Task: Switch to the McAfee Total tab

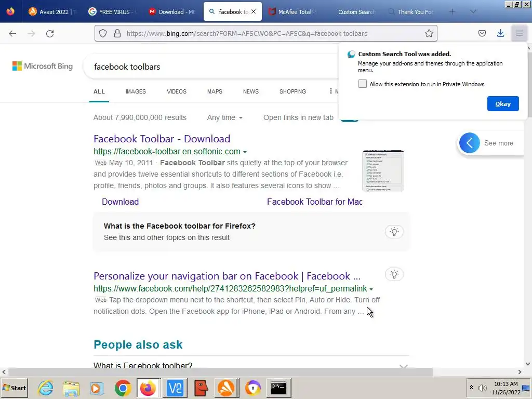Action: pos(292,12)
